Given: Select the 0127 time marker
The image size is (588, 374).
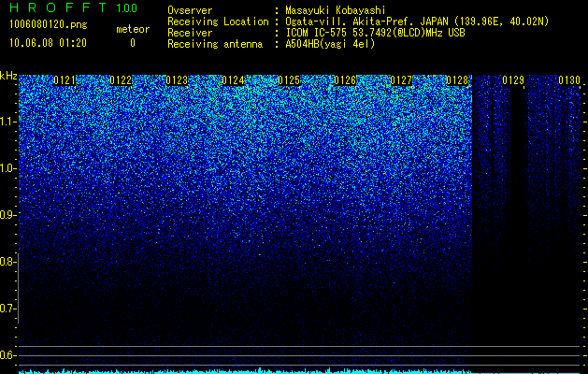Looking at the screenshot, I should tap(401, 80).
